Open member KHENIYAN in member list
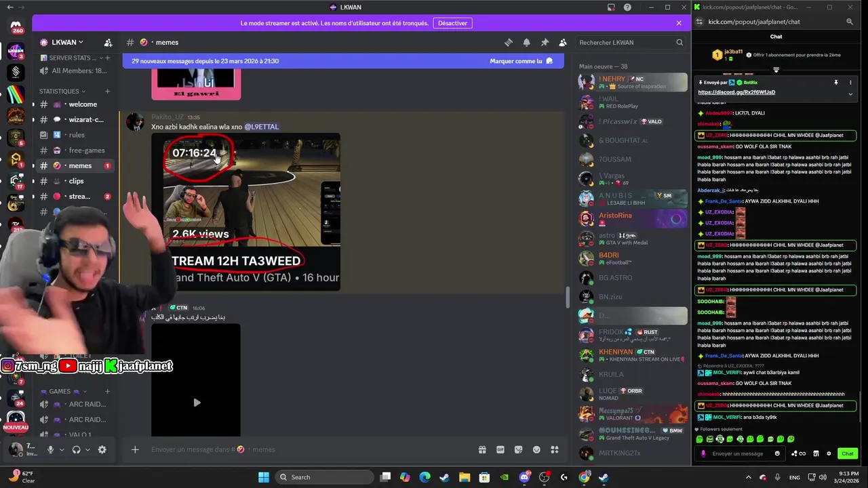Viewport: 868px width, 488px height. pos(632,355)
